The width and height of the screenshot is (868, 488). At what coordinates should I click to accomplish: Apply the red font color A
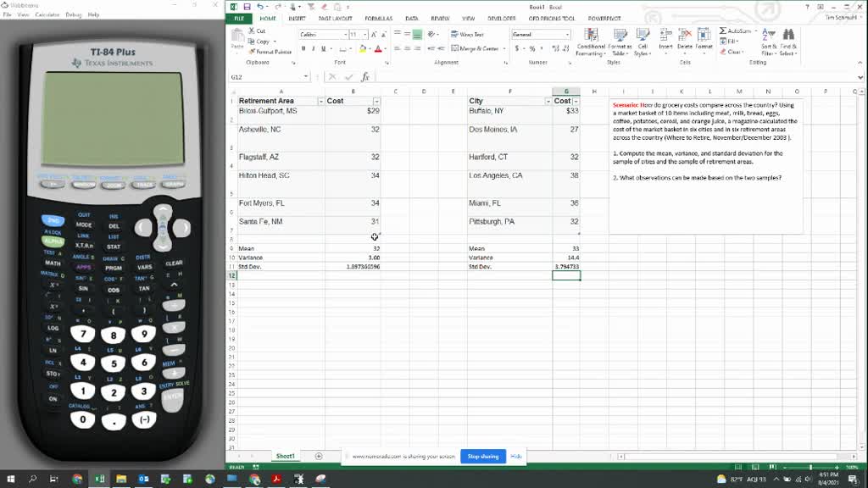coord(378,48)
